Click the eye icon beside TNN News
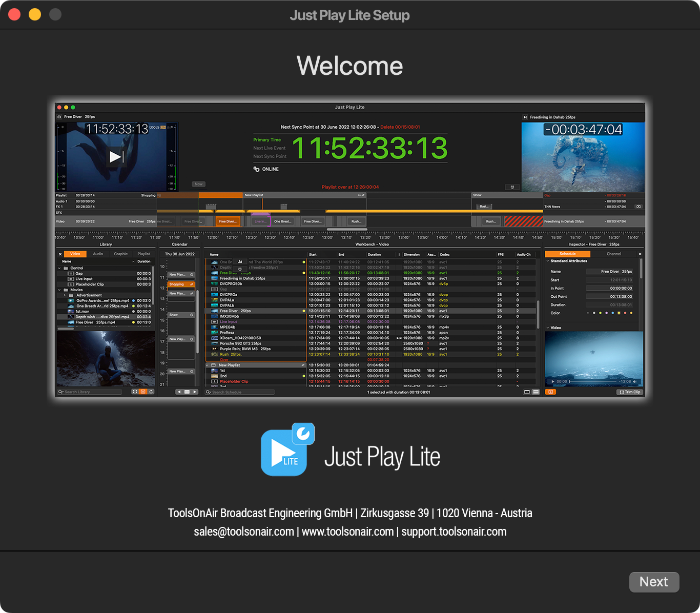This screenshot has width=700, height=613. pos(639,207)
